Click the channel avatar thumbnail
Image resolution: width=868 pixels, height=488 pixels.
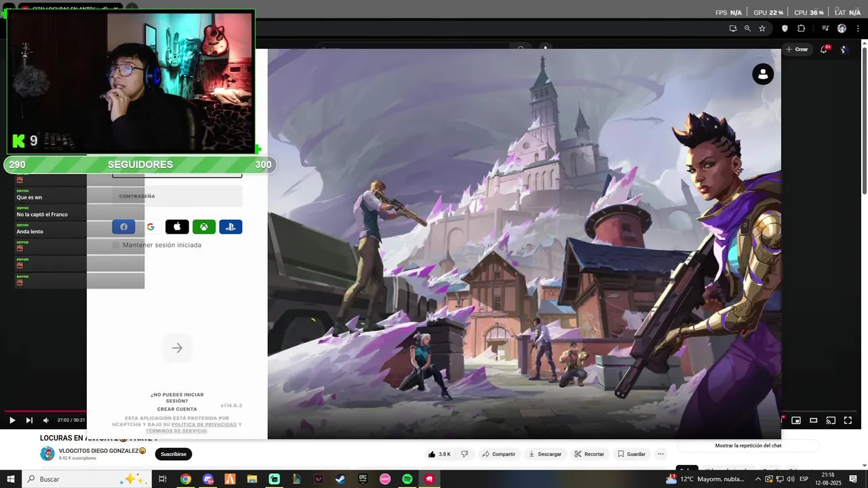point(47,454)
